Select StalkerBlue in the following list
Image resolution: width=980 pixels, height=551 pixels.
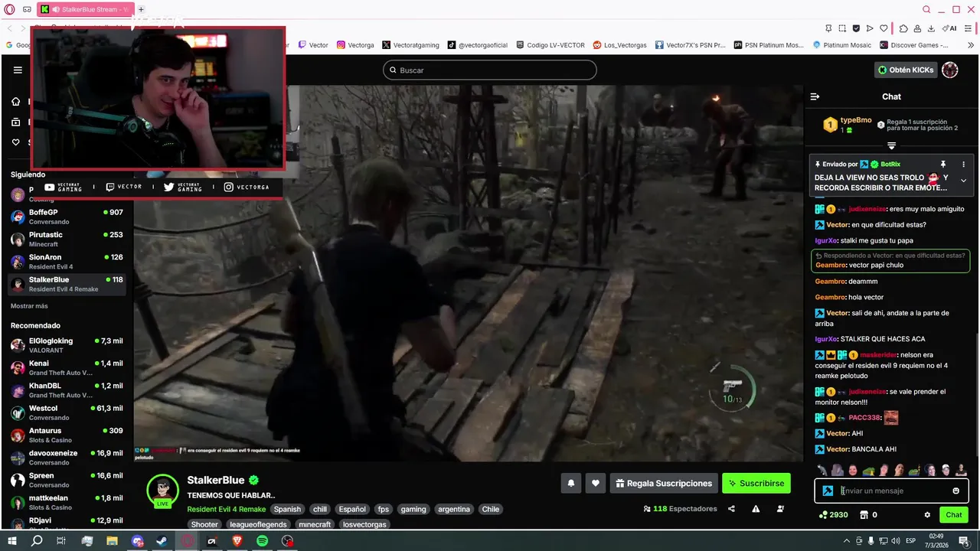coord(67,284)
